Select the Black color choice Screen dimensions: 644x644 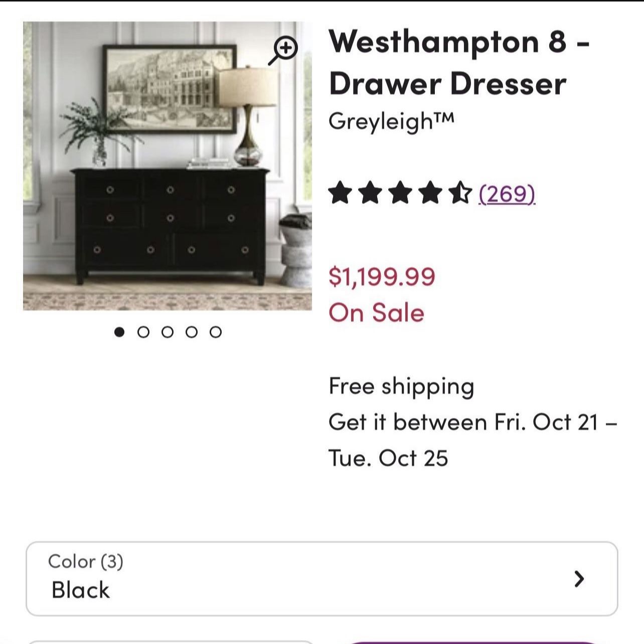(x=80, y=590)
